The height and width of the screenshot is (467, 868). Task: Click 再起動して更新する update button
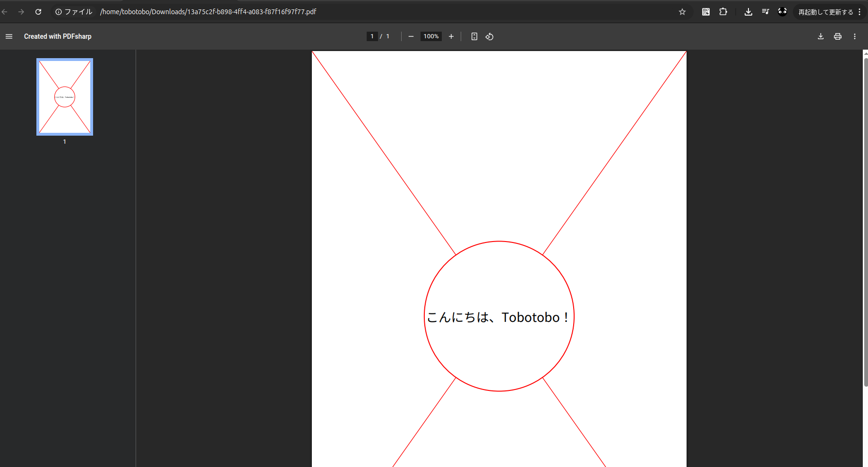pyautogui.click(x=826, y=12)
